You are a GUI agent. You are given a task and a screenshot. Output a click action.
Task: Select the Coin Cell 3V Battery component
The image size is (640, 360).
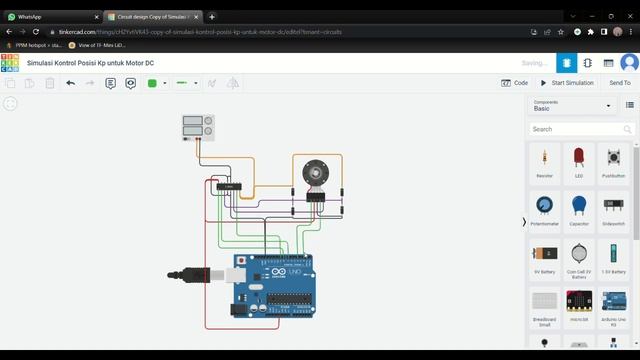(579, 260)
